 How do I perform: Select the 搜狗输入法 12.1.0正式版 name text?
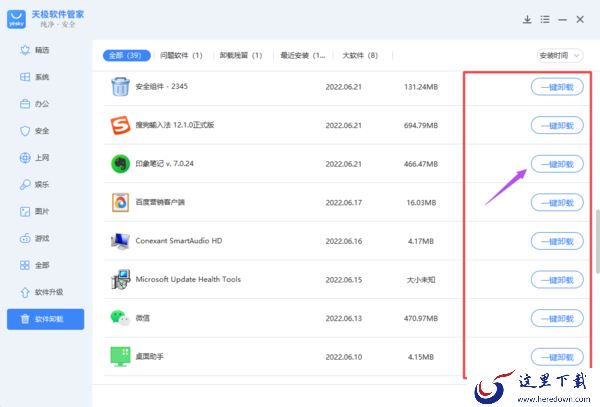[x=175, y=125]
